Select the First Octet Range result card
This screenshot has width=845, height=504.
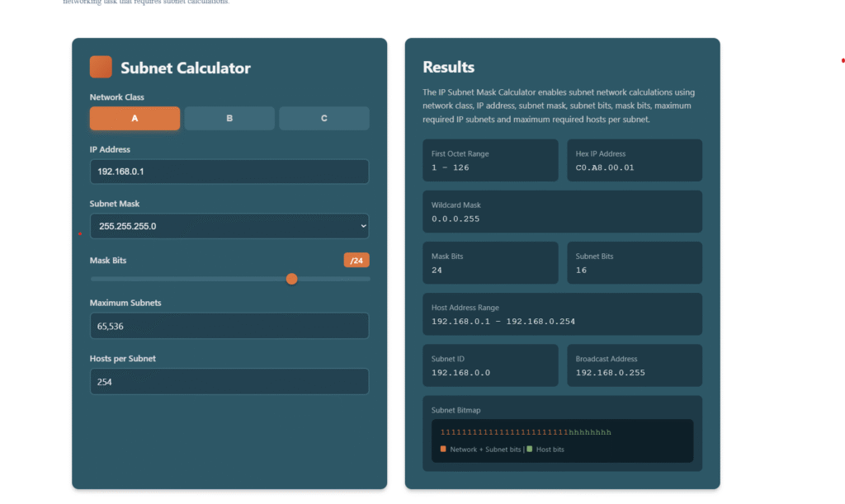tap(490, 160)
